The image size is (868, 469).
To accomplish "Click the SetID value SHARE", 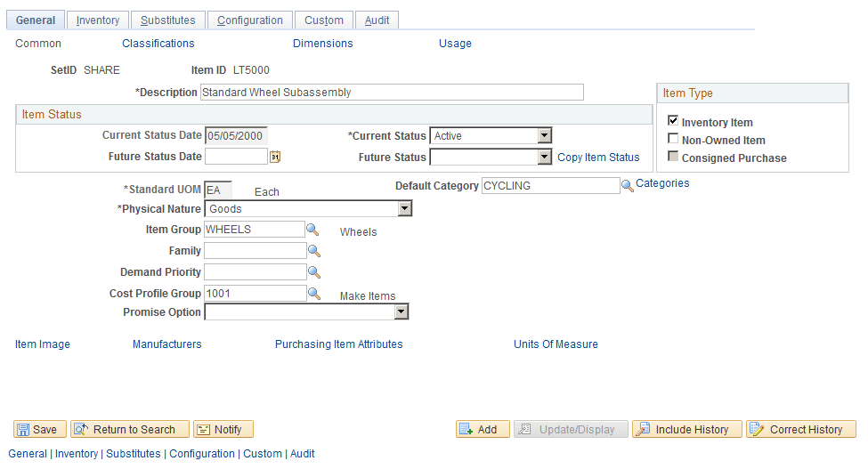I will point(101,70).
